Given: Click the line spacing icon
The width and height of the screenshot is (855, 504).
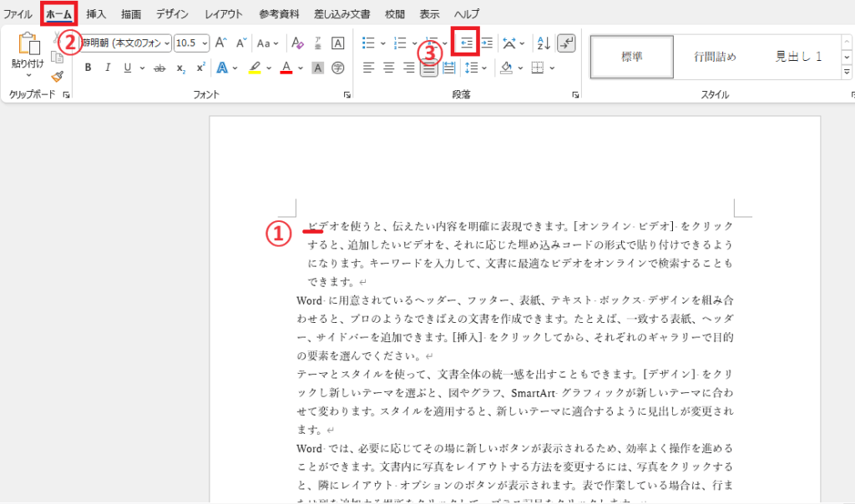Looking at the screenshot, I should pyautogui.click(x=471, y=68).
